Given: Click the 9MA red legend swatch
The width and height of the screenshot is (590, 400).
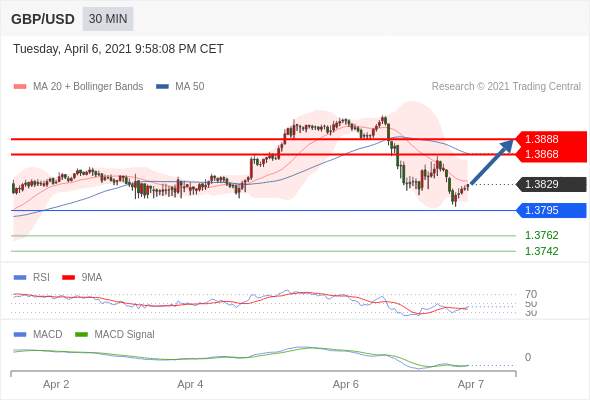Looking at the screenshot, I should click(x=68, y=278).
